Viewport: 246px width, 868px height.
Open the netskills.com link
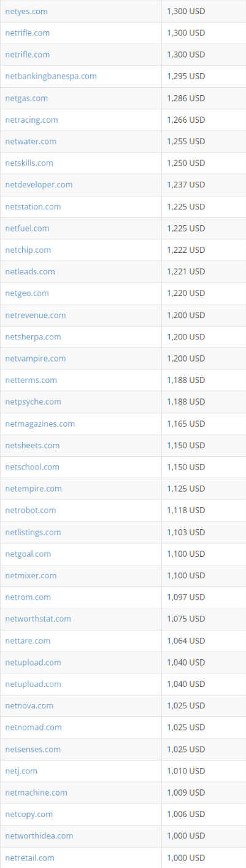29,163
